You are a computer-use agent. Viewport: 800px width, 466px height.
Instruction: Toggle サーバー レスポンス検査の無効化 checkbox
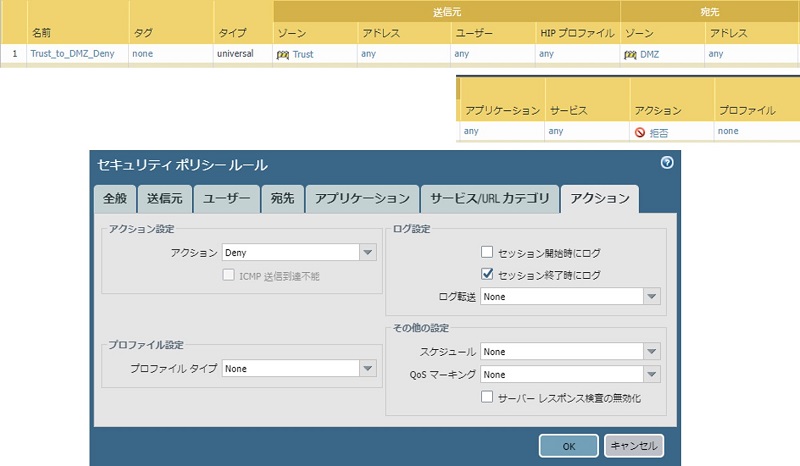(487, 397)
